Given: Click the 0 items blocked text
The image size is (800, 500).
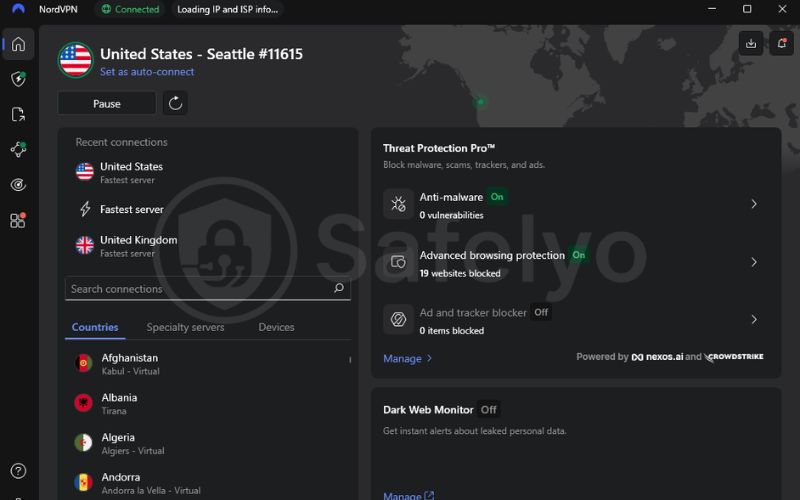Looking at the screenshot, I should [x=452, y=331].
